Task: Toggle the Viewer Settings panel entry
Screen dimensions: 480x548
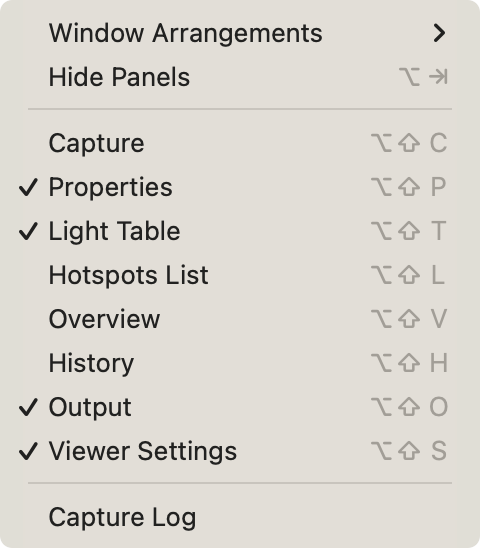Action: (x=240, y=451)
